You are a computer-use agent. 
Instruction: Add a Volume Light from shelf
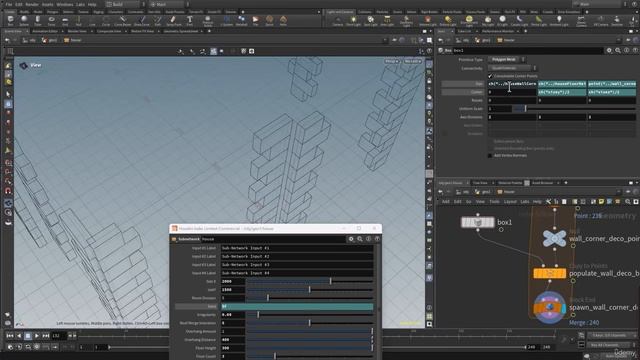428,20
